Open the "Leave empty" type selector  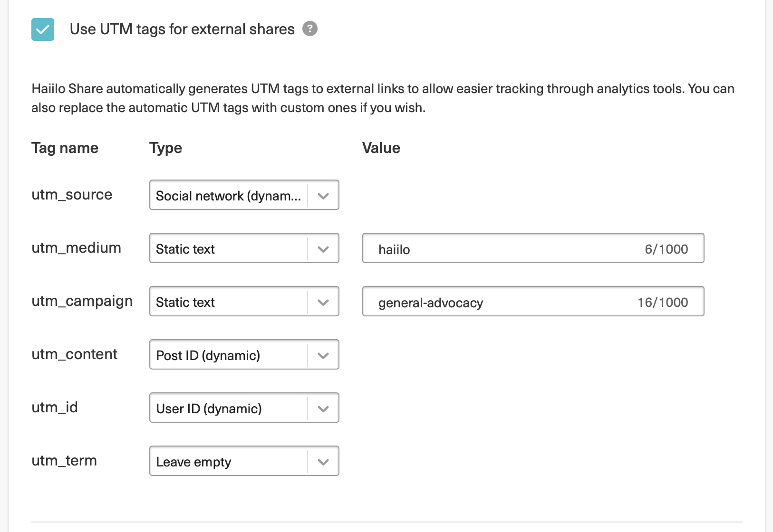click(x=229, y=461)
